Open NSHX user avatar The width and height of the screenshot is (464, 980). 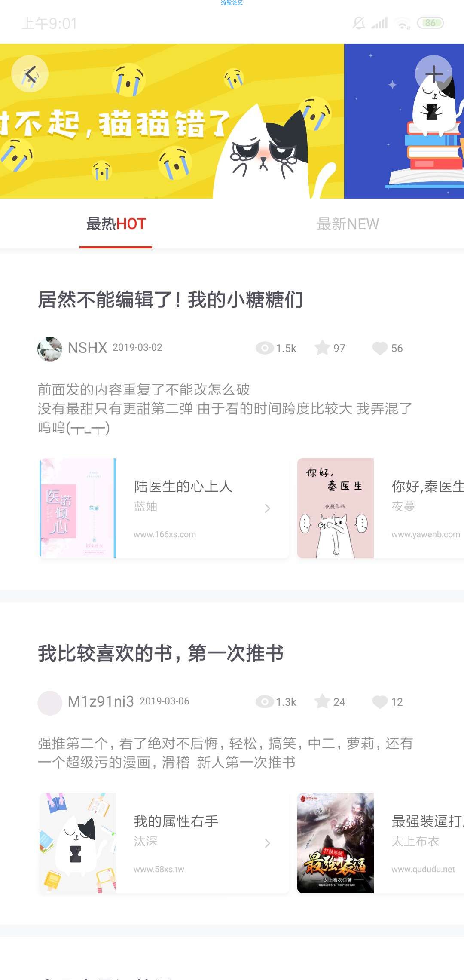(50, 349)
